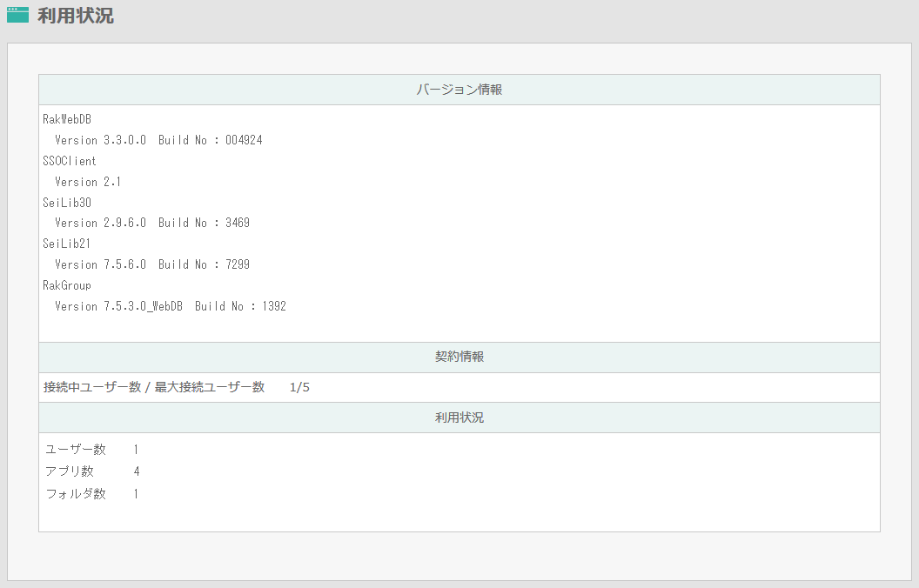
Task: Select the フォルダ数 label
Action: (x=76, y=494)
